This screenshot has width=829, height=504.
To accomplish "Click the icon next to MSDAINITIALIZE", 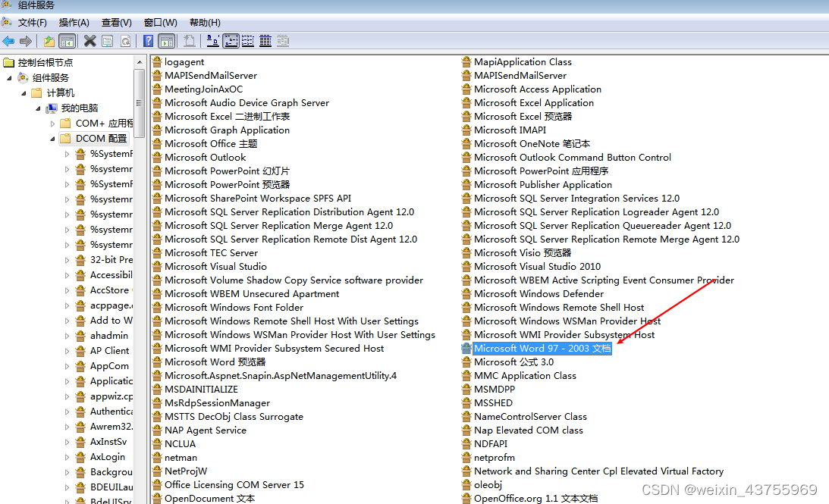I will click(x=157, y=390).
